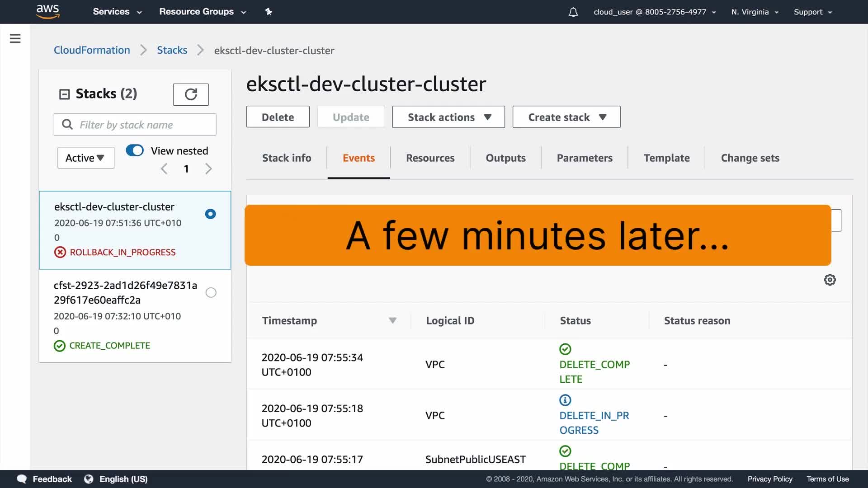Open the Template tab
This screenshot has width=868, height=488.
(x=666, y=158)
